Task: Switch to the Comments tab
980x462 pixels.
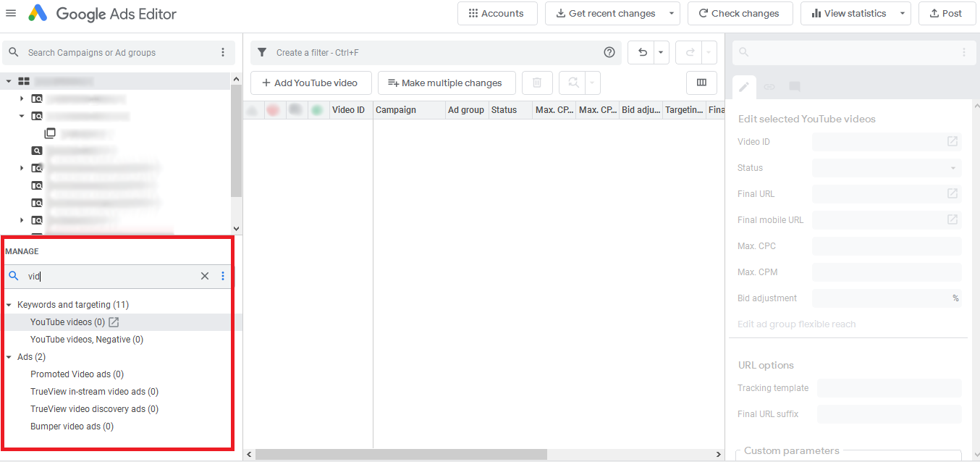Action: 795,87
